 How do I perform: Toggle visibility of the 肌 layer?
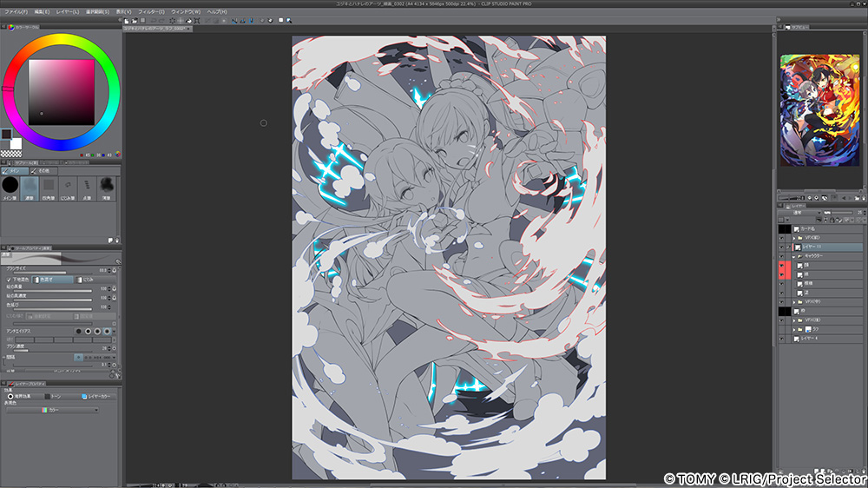(782, 274)
